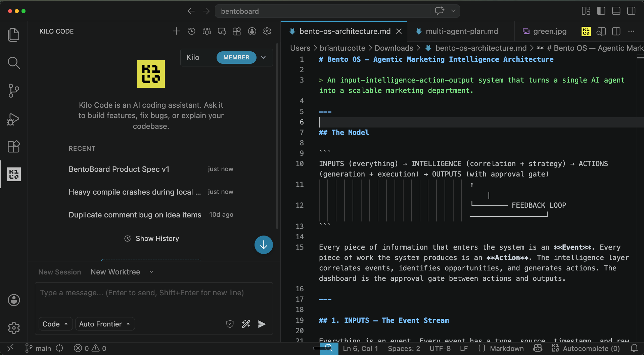Screen dimensions: 644x355
Task: Toggle the primary side bar layout button
Action: 601,11
